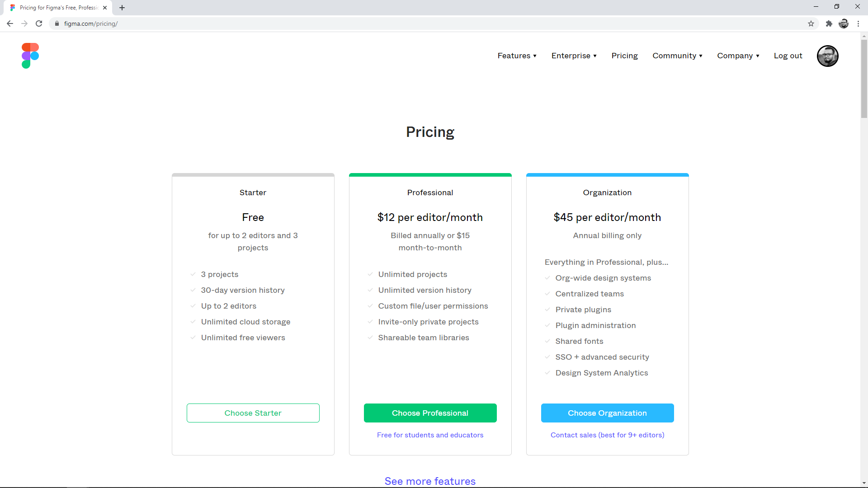Open a new browser tab
Screen dimensions: 868x488
pos(122,8)
